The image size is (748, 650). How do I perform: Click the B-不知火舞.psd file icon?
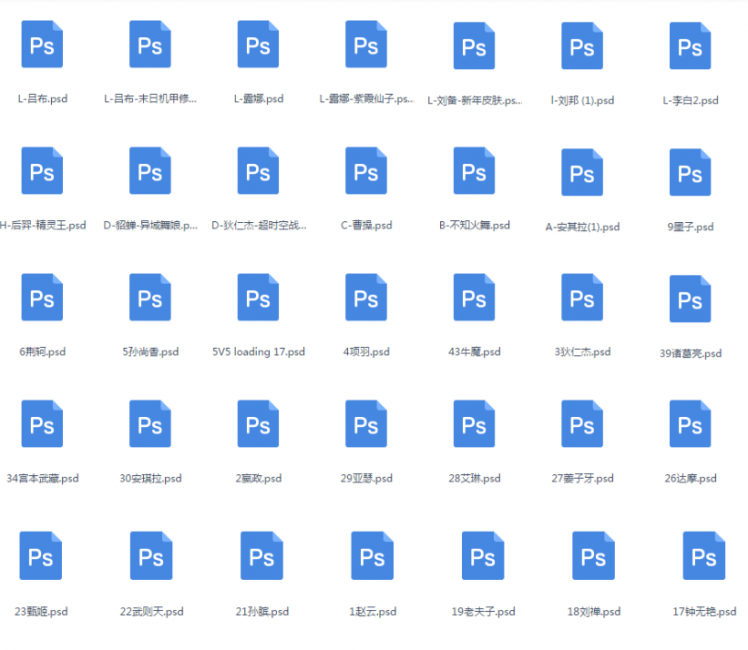tap(474, 170)
